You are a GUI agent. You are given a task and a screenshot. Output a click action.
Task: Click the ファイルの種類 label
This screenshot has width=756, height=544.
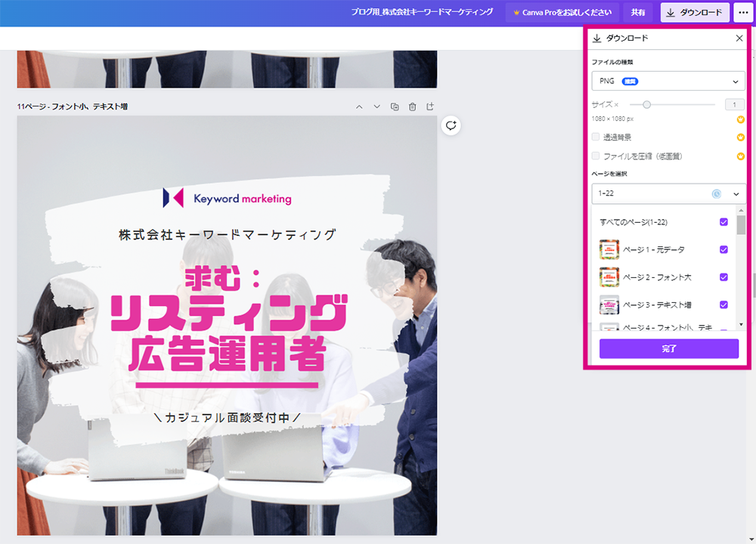612,62
